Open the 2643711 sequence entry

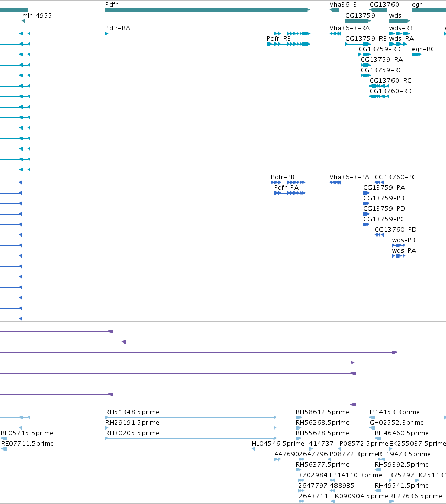(x=313, y=496)
